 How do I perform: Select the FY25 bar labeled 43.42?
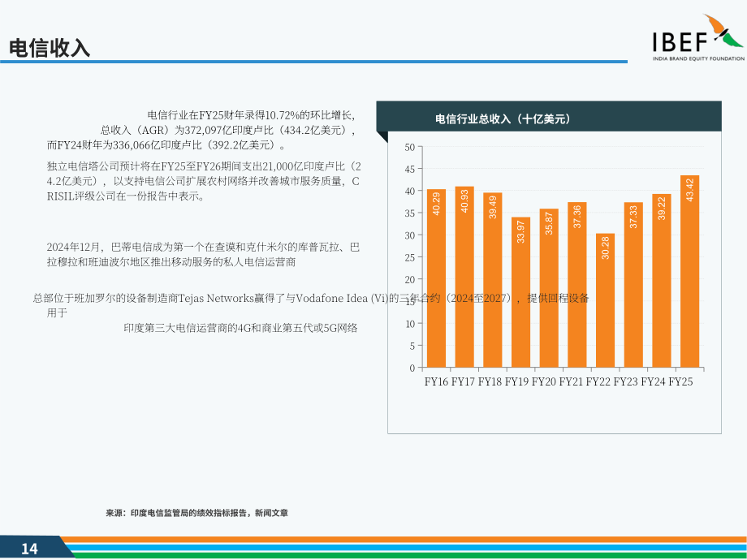pos(689,271)
